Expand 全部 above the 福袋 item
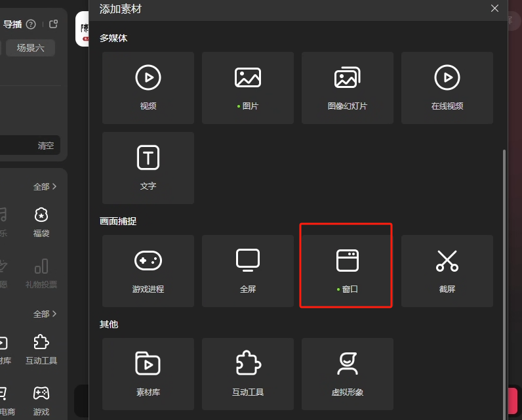The image size is (522, 420). tap(45, 187)
